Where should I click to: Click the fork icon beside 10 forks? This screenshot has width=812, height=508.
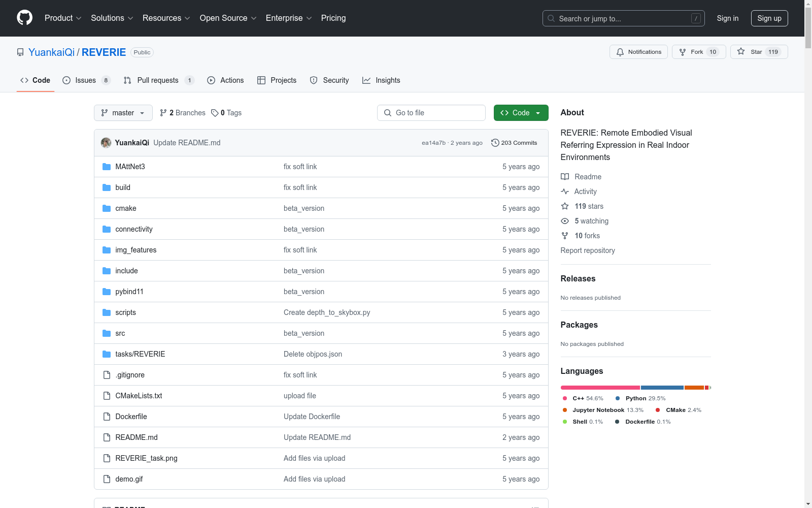565,236
